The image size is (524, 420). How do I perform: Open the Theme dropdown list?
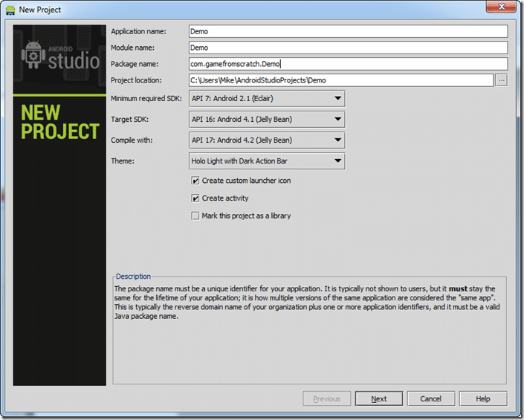(x=266, y=161)
